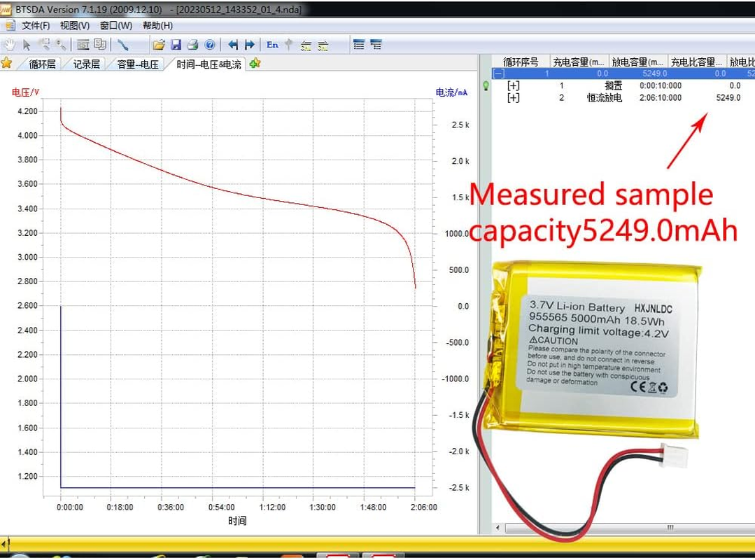Click the save floppy disk icon
Viewport: 755px width, 560px height.
point(176,45)
